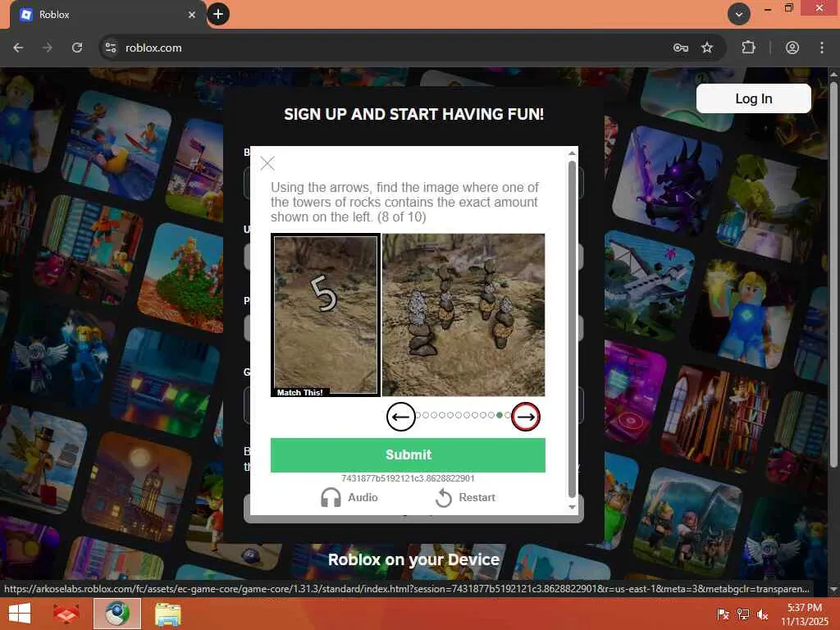Open the Chrome three-dot menu
This screenshot has width=840, height=630.
[822, 48]
